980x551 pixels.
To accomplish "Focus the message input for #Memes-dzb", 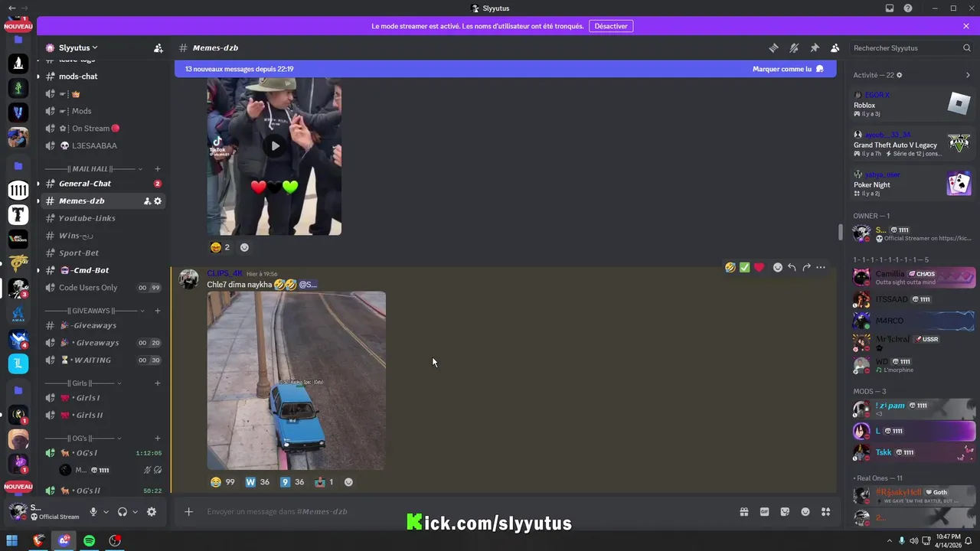I will [x=467, y=512].
